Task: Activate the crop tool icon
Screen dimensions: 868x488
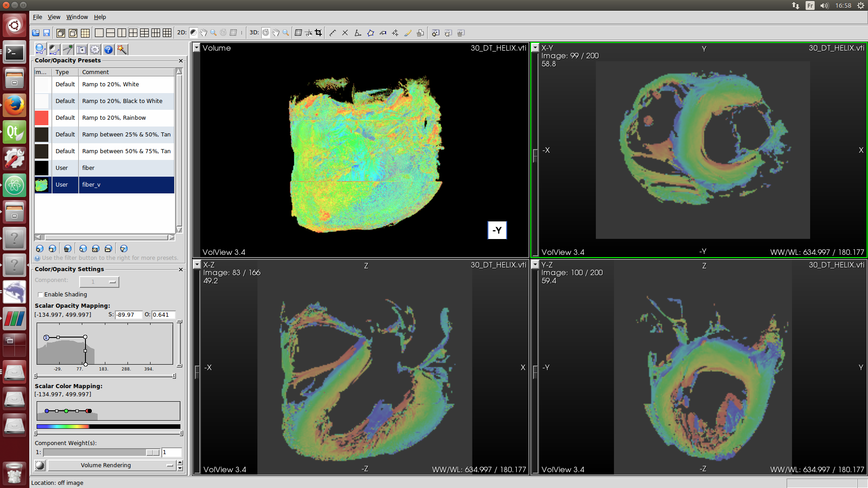Action: point(319,33)
